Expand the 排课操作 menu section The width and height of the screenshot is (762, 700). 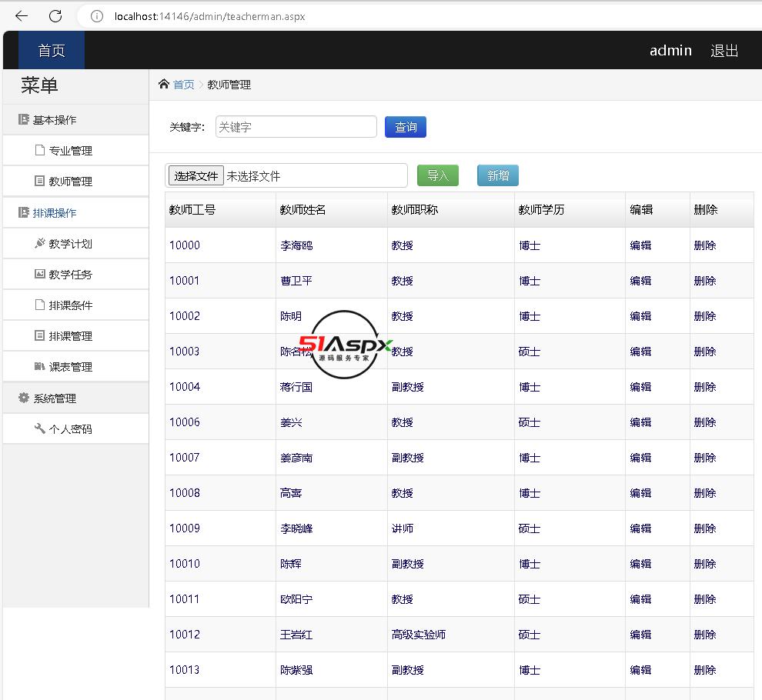(54, 213)
